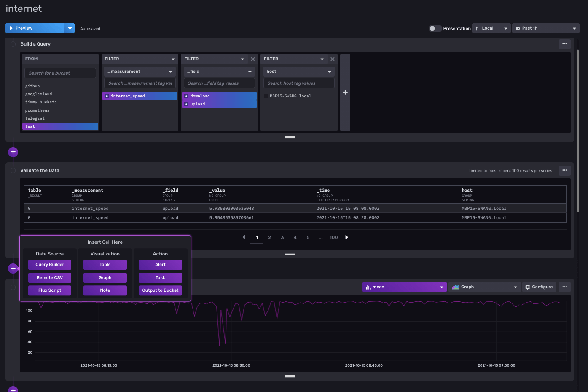
Task: Check the MBP15-SWANG.local host tag
Action: pyautogui.click(x=266, y=96)
